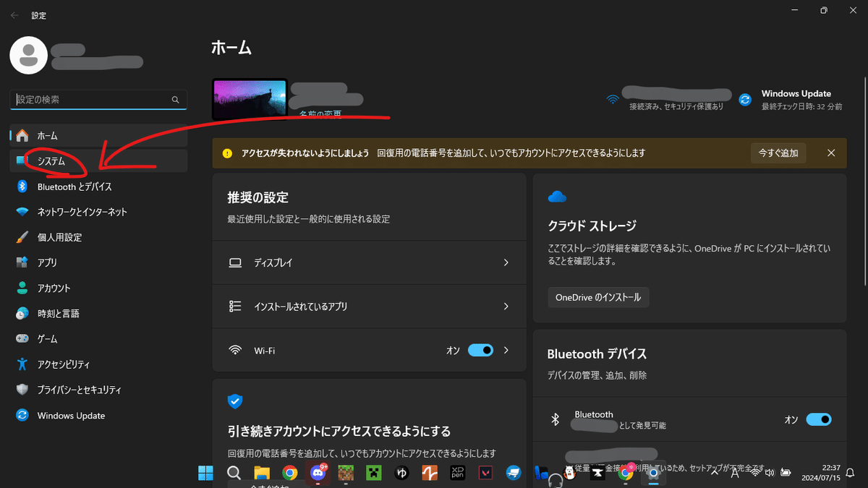Open the ゲーム settings category
Screen dimensions: 868x488
[x=98, y=339]
